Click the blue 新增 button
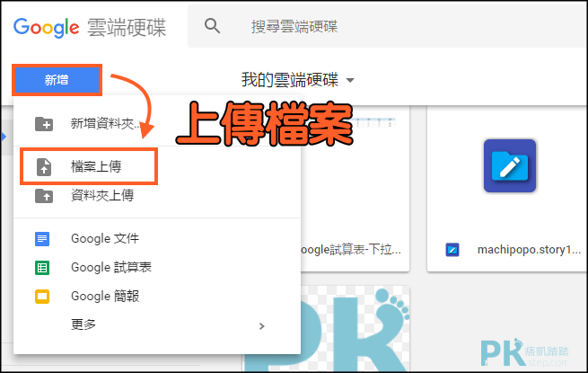Viewport: 588px width, 373px height. click(57, 80)
